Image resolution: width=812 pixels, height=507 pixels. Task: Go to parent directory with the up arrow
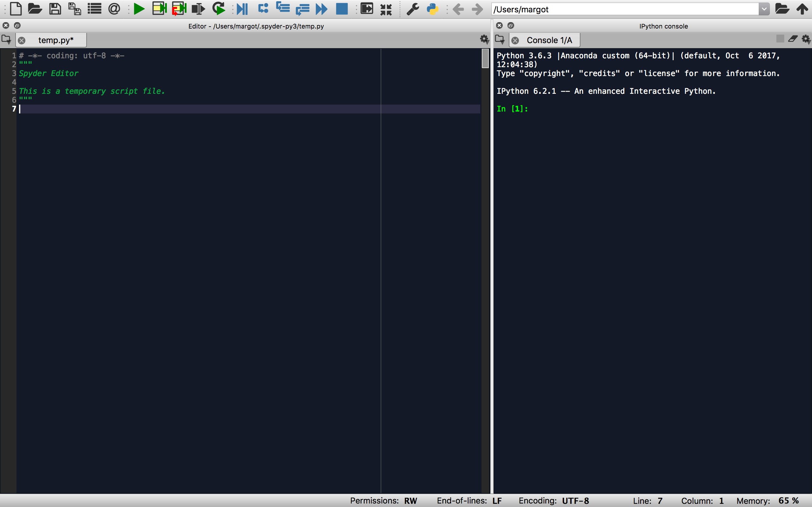pyautogui.click(x=803, y=9)
